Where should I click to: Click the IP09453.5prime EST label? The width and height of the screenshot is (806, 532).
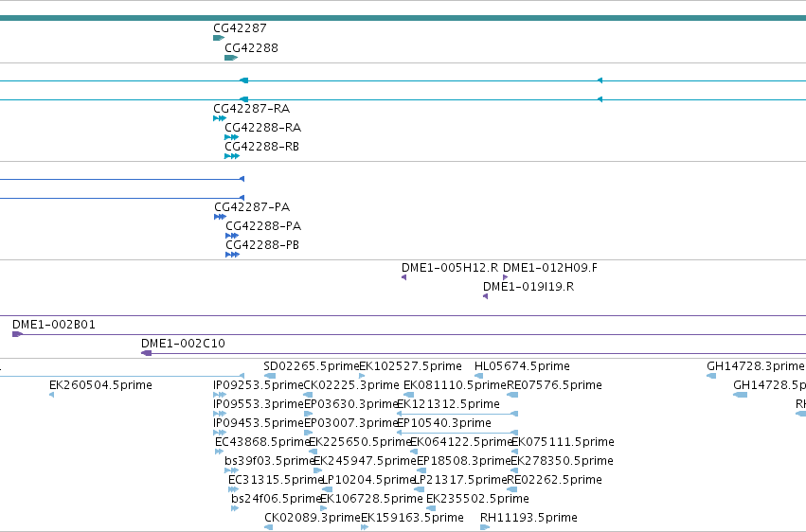[x=258, y=423]
